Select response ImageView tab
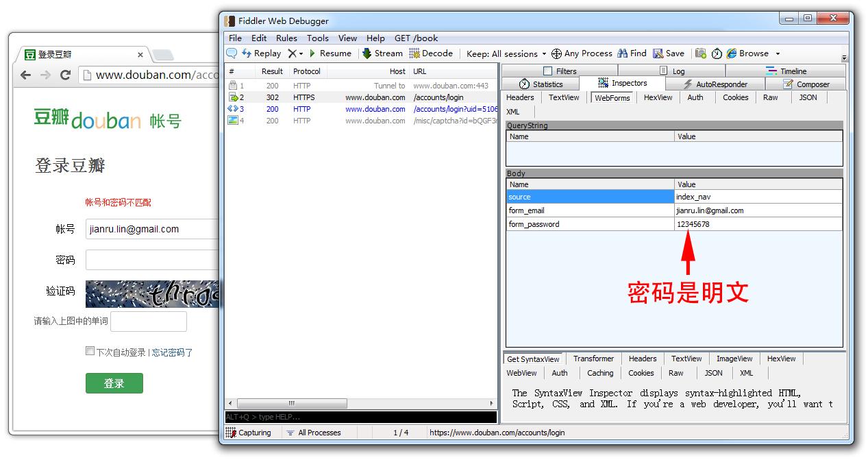Viewport: 868px width, 460px height. pos(734,359)
